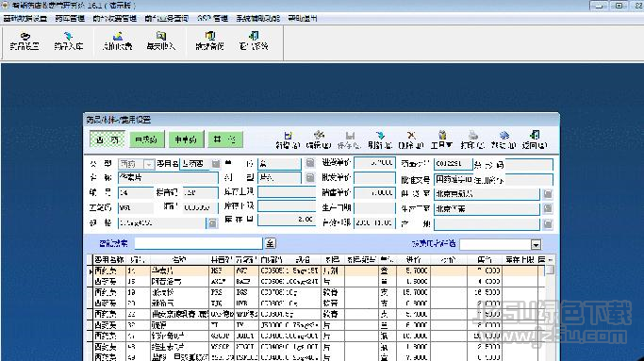The image size is (644, 361).
Task: Click the 新增 icon in the dialog toolbar
Action: (288, 140)
